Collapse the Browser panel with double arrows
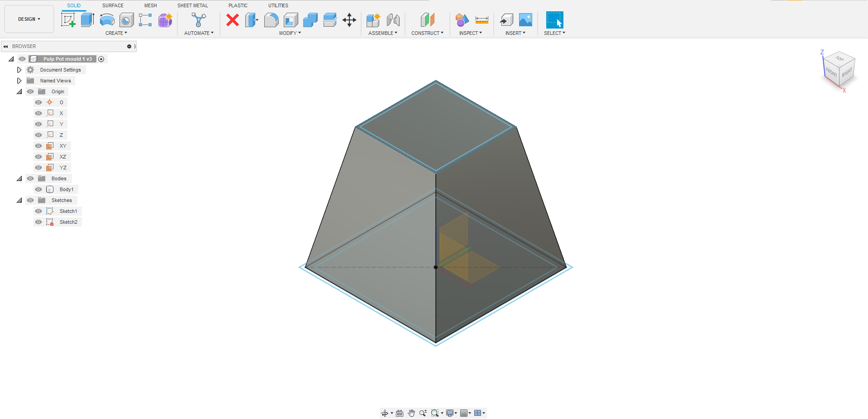868x419 pixels. [x=6, y=47]
